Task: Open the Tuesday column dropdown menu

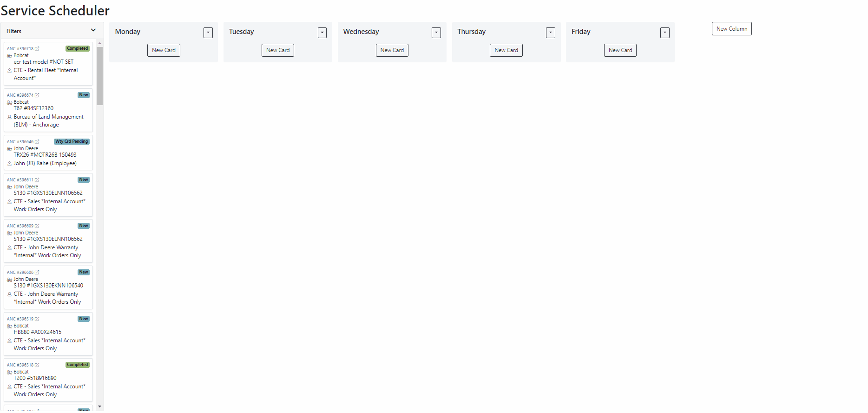Action: pyautogui.click(x=322, y=33)
